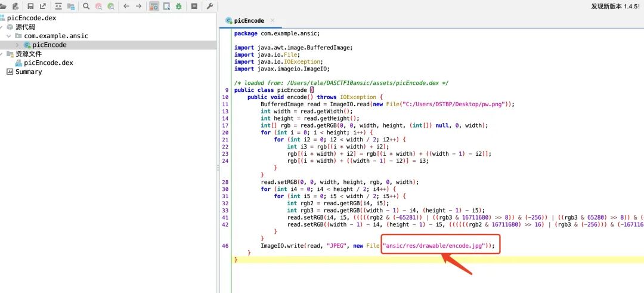Select the 资源文件 resources node
Screen dimensions: 644x293
pyautogui.click(x=29, y=54)
